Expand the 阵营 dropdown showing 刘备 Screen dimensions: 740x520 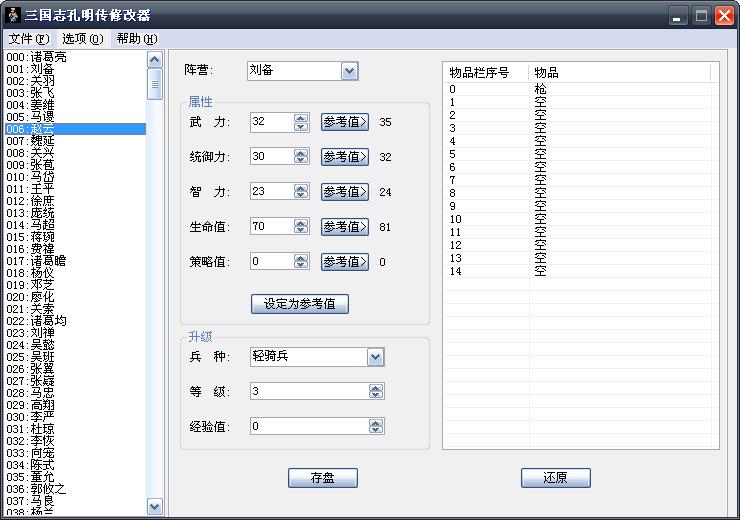[x=349, y=71]
